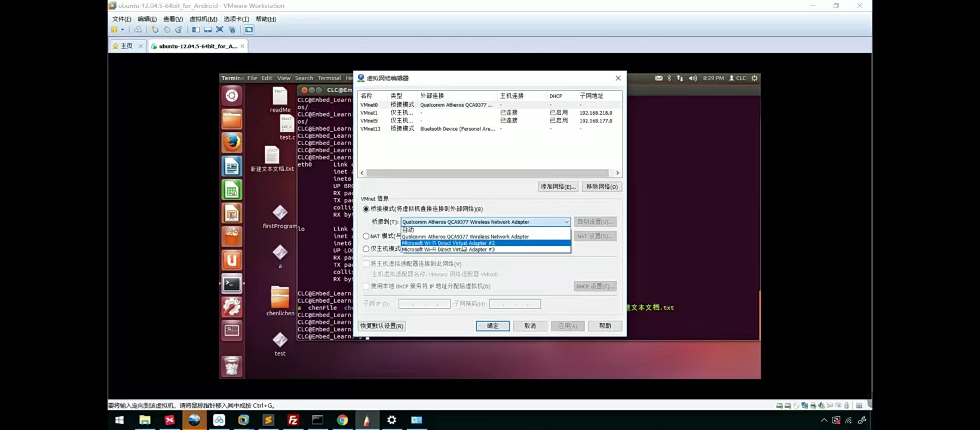Select Microsoft Wi-Fi Direct Virtual Adapter #3

tap(448, 250)
